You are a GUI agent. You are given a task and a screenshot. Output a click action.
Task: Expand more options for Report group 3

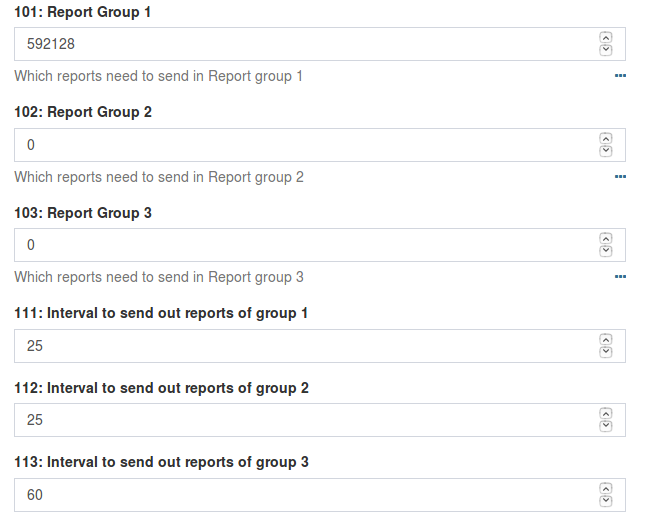pyautogui.click(x=620, y=277)
